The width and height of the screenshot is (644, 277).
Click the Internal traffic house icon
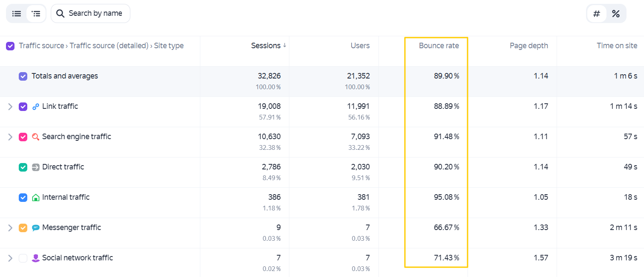[36, 198]
